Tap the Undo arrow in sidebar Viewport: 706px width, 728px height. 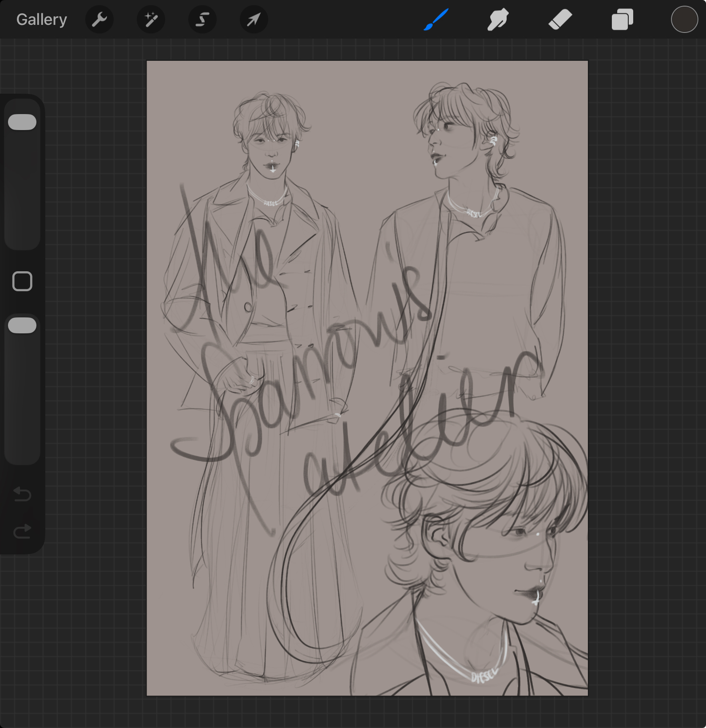pos(22,494)
